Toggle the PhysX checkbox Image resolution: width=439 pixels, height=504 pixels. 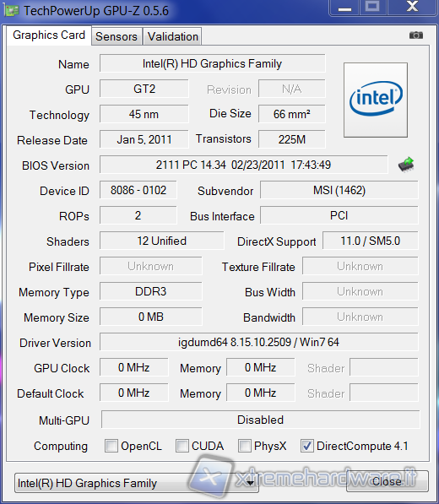pyautogui.click(x=244, y=446)
